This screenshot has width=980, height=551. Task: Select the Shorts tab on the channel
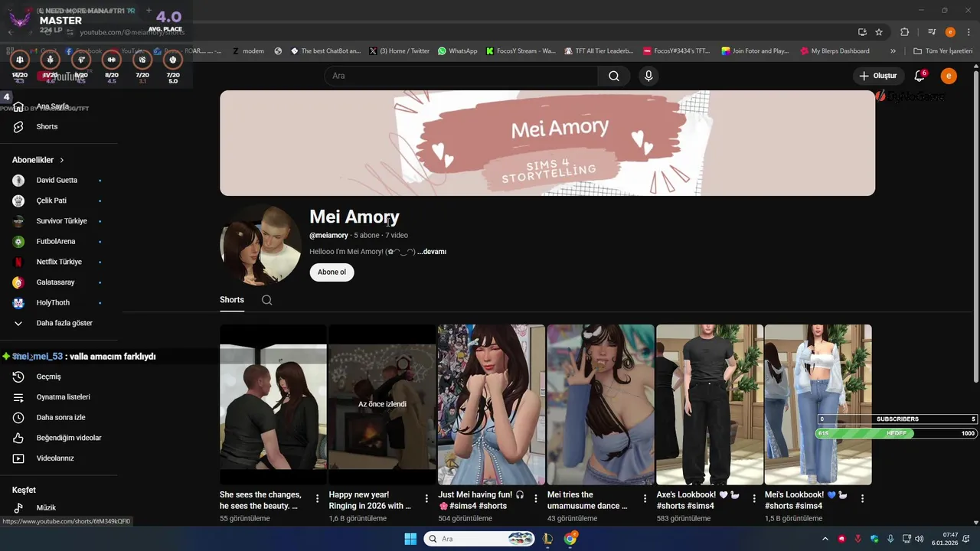click(x=232, y=300)
